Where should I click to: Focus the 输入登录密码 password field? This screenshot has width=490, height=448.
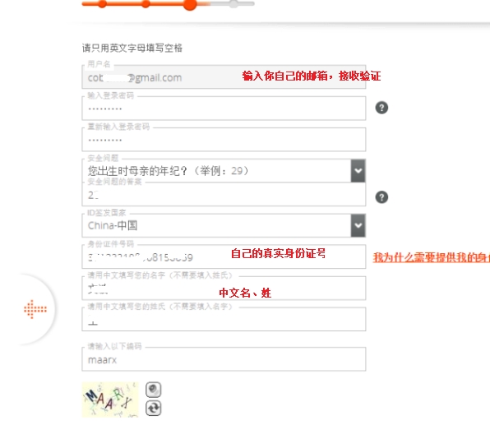[x=224, y=108]
